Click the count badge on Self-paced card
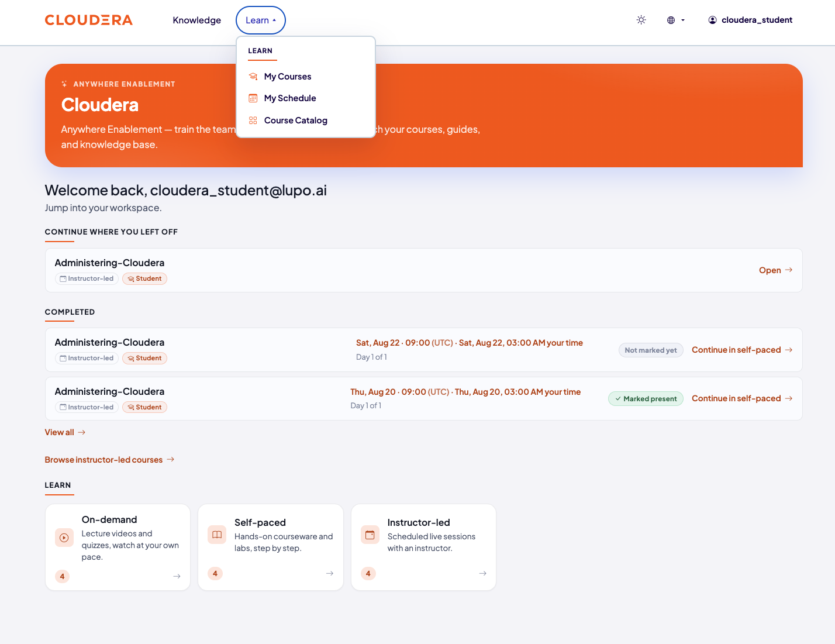 coord(215,574)
